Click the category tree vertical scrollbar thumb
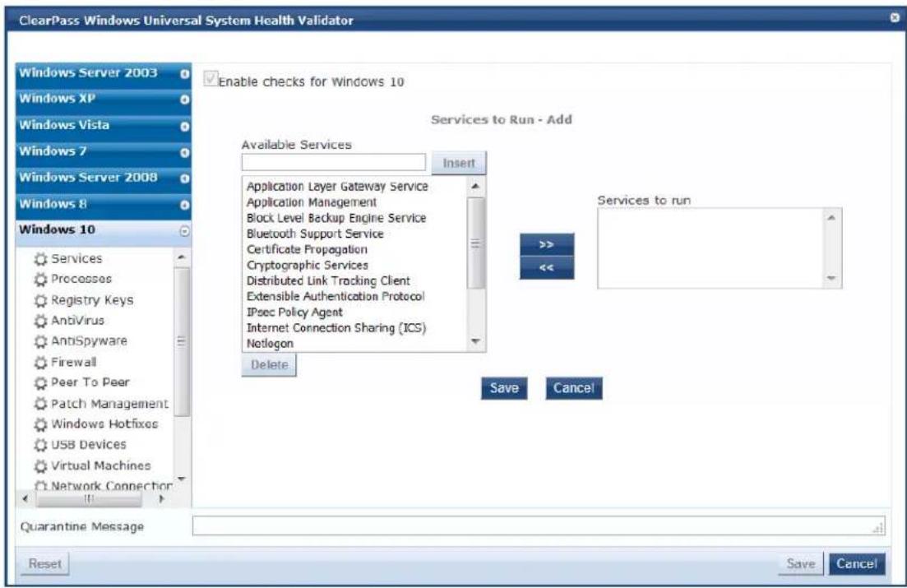The width and height of the screenshot is (907, 588). pyautogui.click(x=182, y=341)
